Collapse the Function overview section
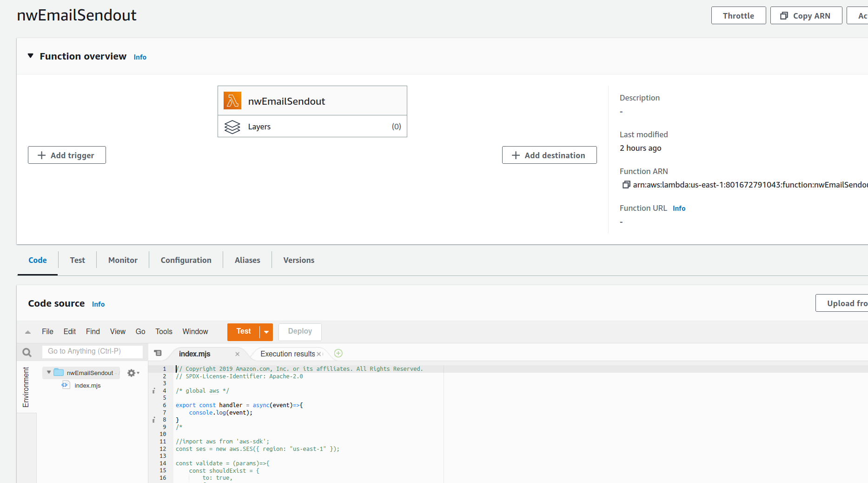868x483 pixels. tap(31, 56)
